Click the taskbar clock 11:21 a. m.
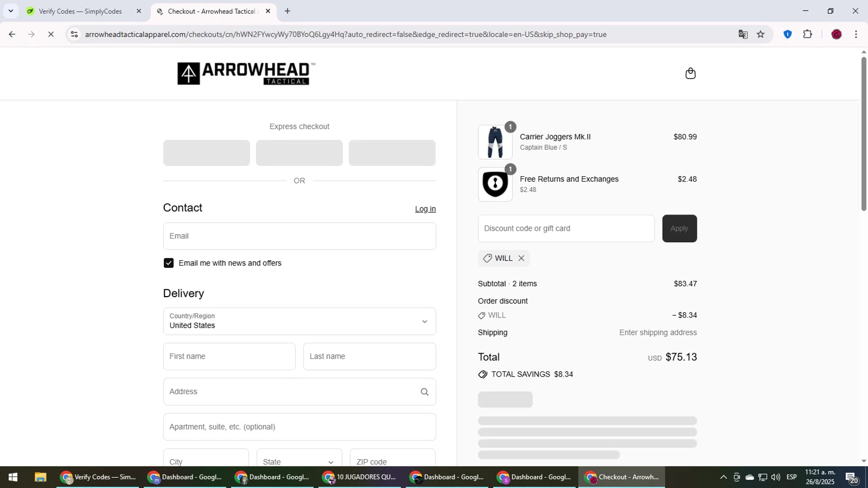The width and height of the screenshot is (868, 488). 820,472
